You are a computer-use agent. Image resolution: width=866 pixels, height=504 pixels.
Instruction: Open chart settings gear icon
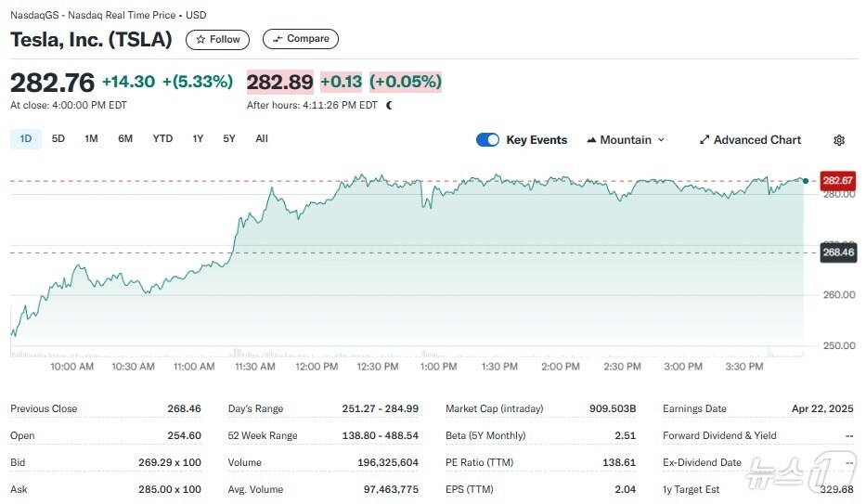(x=839, y=140)
